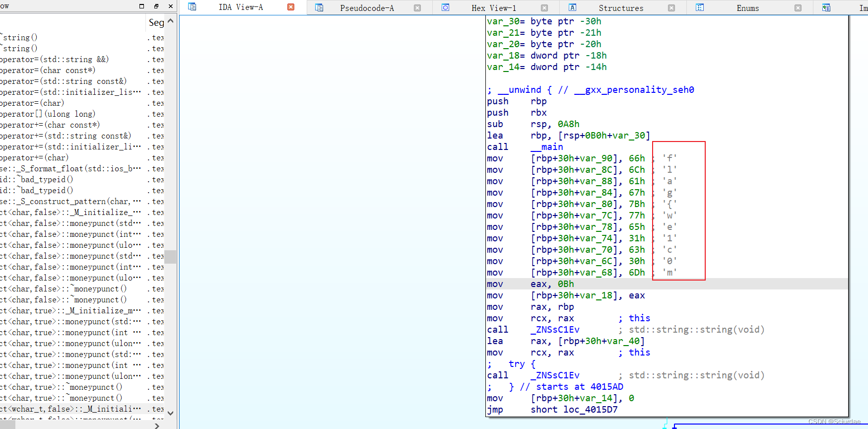
Task: Close the Pseudocode-A tab
Action: coord(417,8)
